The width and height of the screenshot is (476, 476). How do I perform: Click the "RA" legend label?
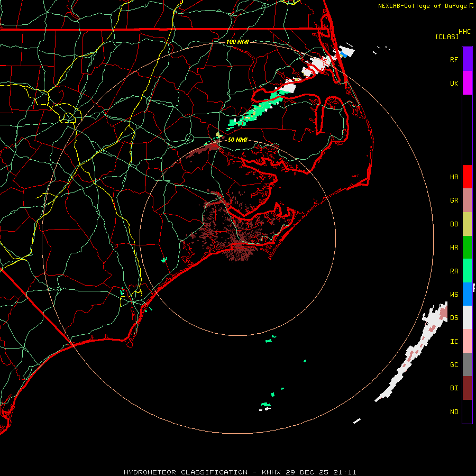[454, 271]
